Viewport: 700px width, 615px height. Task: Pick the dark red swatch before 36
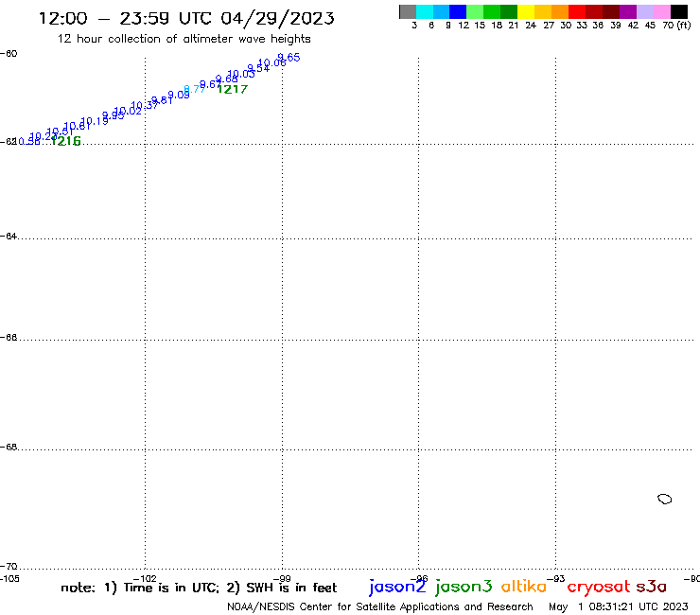[x=594, y=11]
